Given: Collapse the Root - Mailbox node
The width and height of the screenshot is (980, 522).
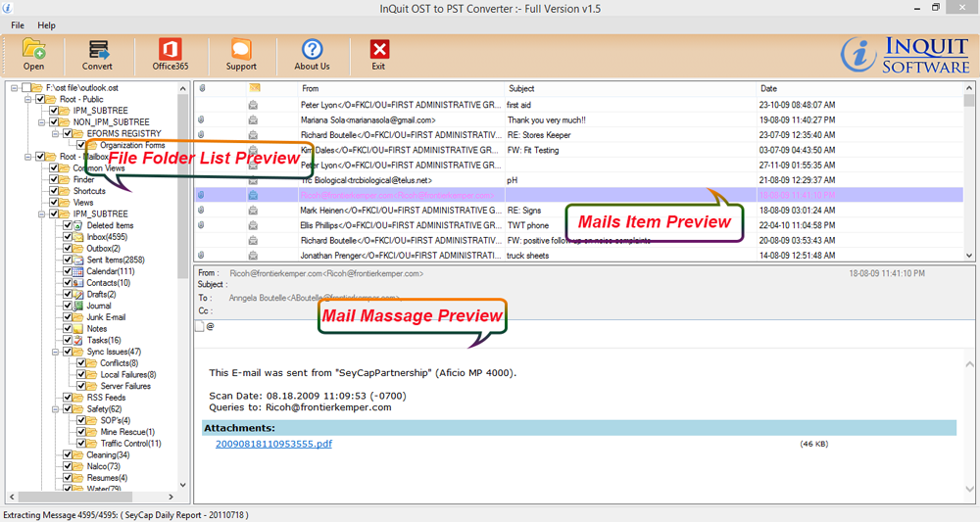Looking at the screenshot, I should coord(27,157).
